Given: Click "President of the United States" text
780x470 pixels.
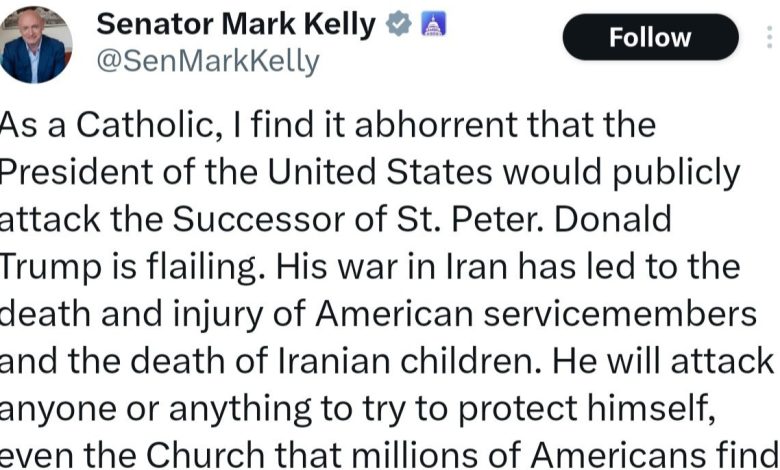Looking at the screenshot, I should [244, 172].
